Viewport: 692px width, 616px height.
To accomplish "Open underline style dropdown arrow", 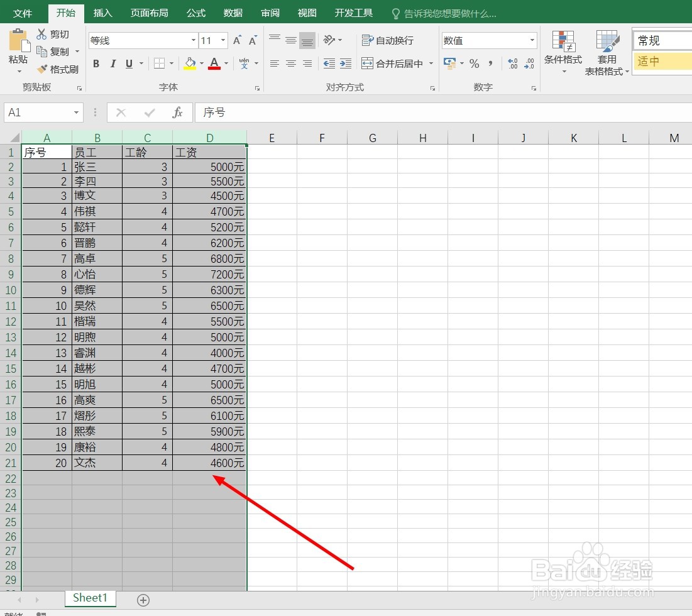I will coord(141,63).
